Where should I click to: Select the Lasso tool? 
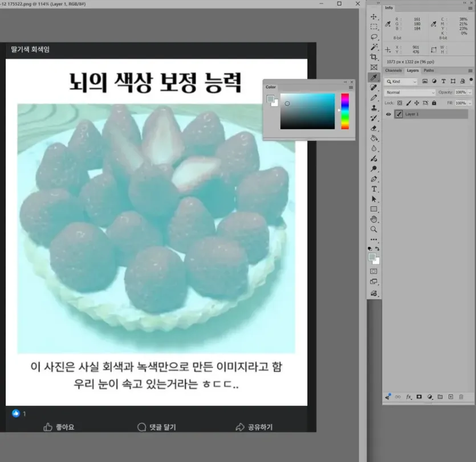374,37
